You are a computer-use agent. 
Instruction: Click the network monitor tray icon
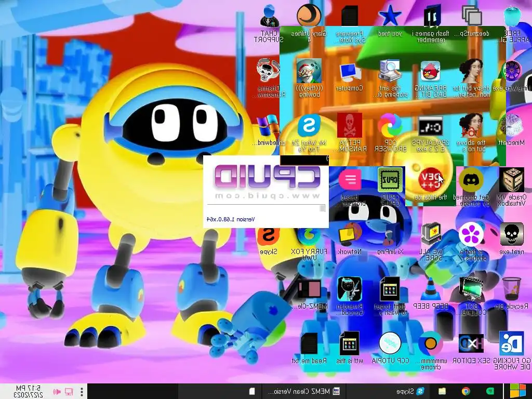(x=69, y=392)
